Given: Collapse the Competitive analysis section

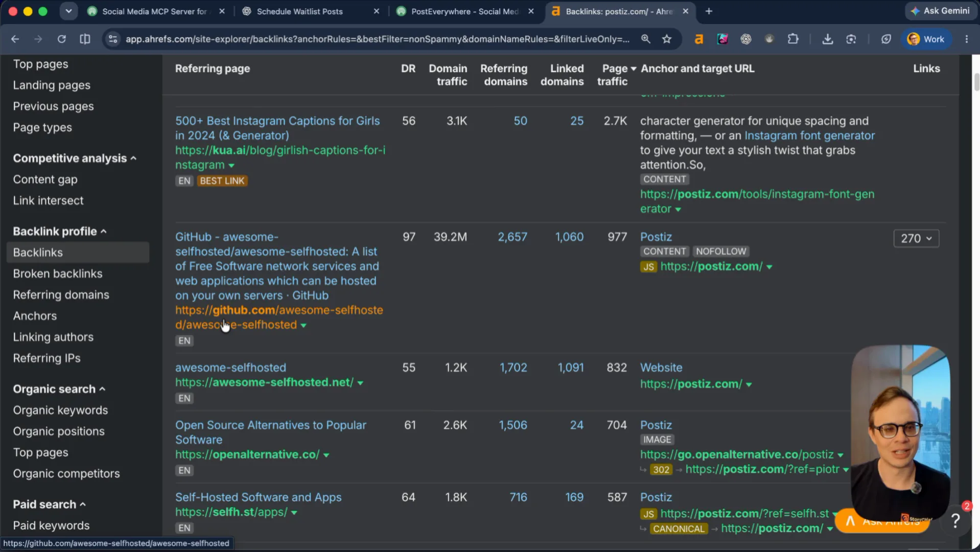Looking at the screenshot, I should 75,158.
